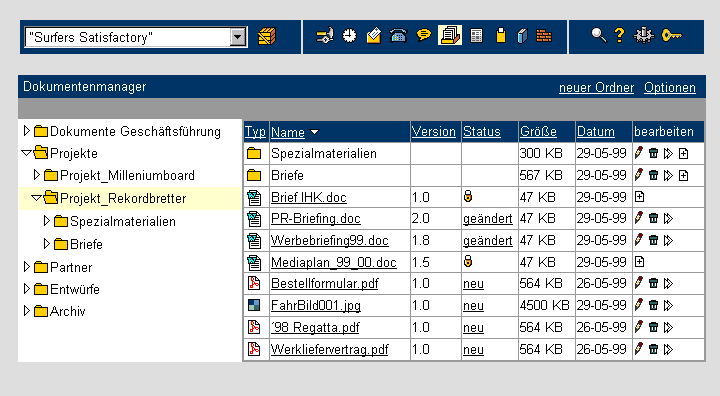
Task: Sort table by Version column
Action: tap(433, 131)
